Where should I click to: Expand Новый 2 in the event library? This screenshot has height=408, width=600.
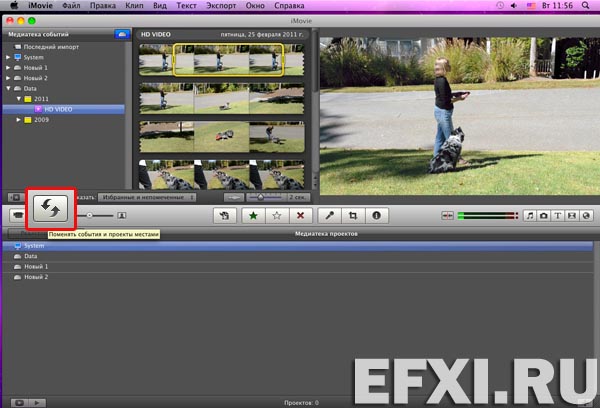[8, 78]
